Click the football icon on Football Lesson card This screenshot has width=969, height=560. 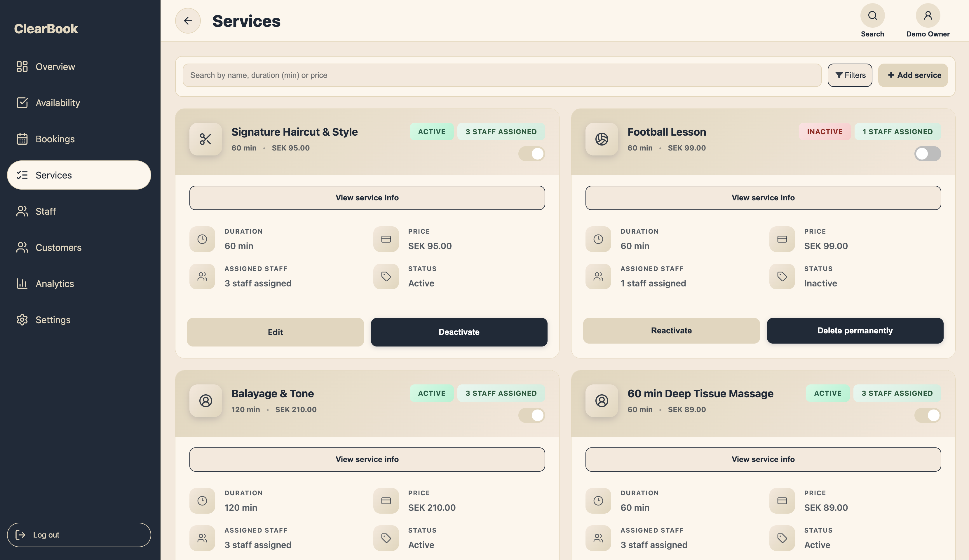click(602, 139)
